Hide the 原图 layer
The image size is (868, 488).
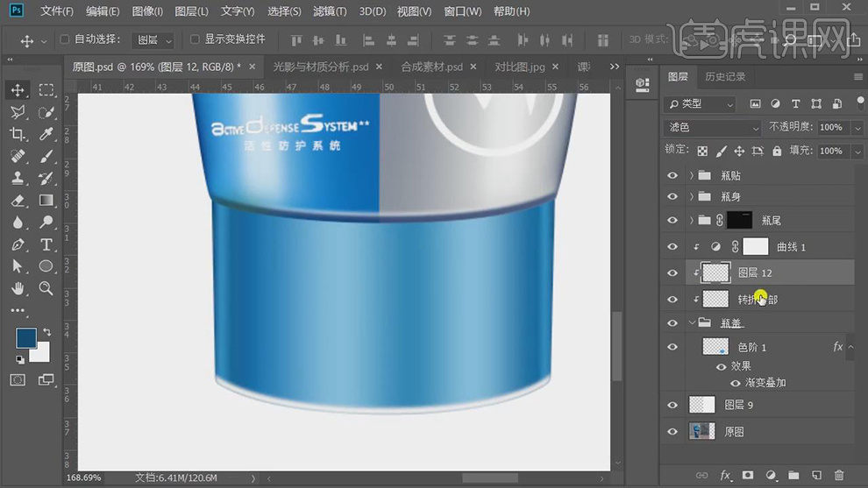(x=672, y=431)
